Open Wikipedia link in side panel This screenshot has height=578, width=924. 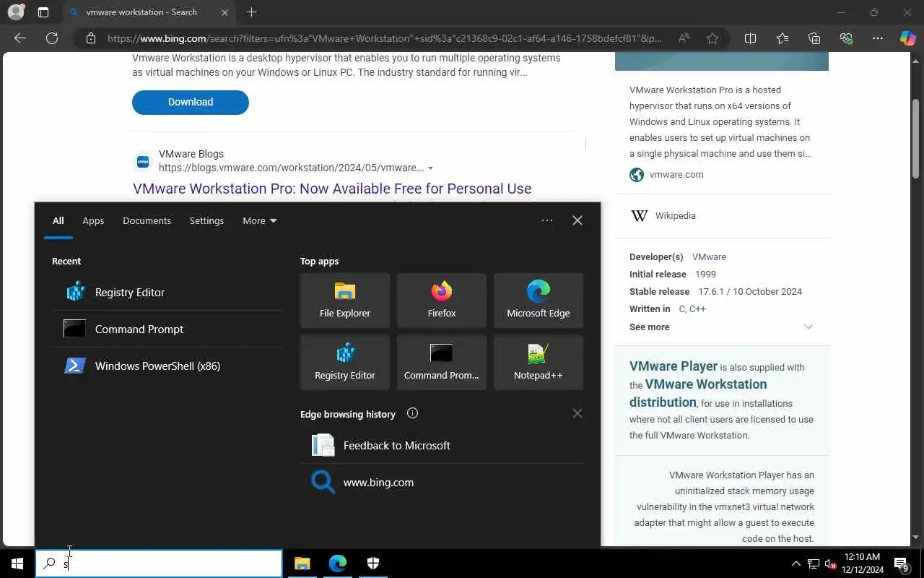point(676,215)
